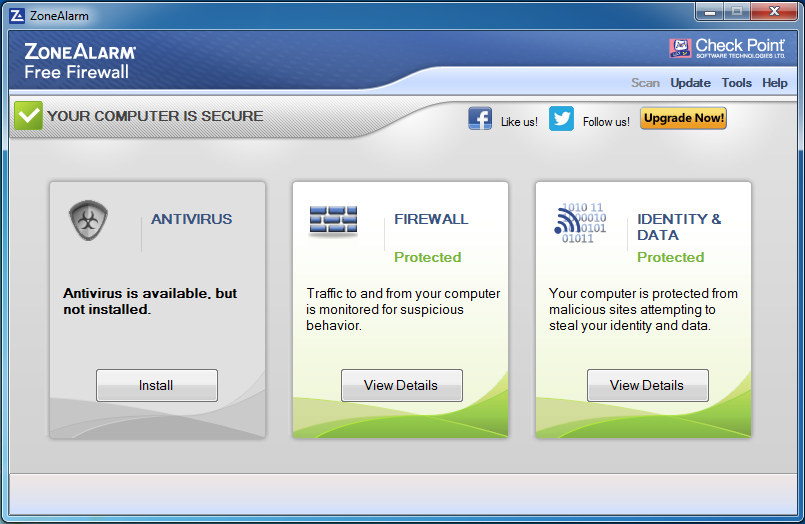This screenshot has height=524, width=805.
Task: Open the Tools menu
Action: pyautogui.click(x=737, y=83)
